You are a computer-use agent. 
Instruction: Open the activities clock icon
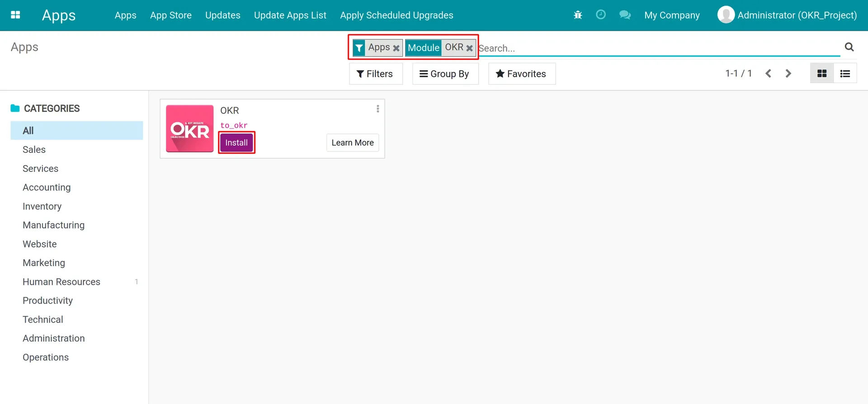601,14
